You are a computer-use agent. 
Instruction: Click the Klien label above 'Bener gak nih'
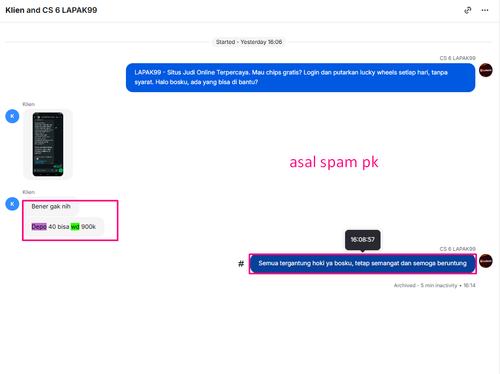(x=29, y=192)
